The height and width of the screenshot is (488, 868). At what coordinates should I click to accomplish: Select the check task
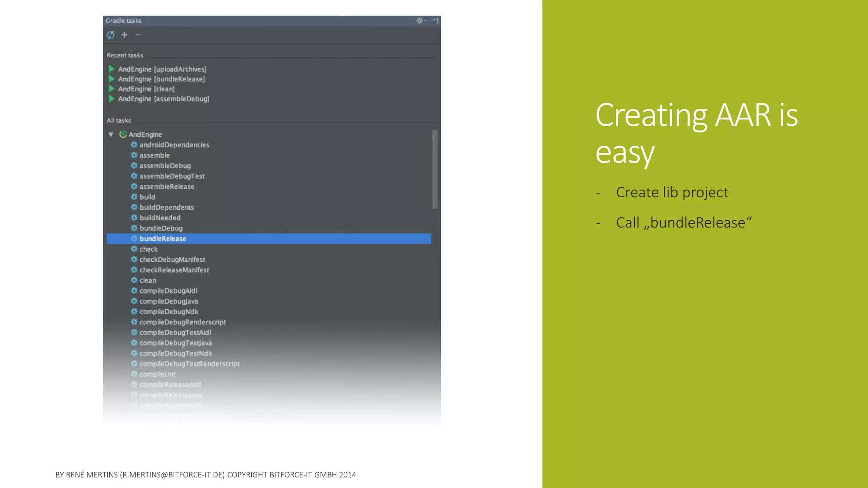pos(144,249)
